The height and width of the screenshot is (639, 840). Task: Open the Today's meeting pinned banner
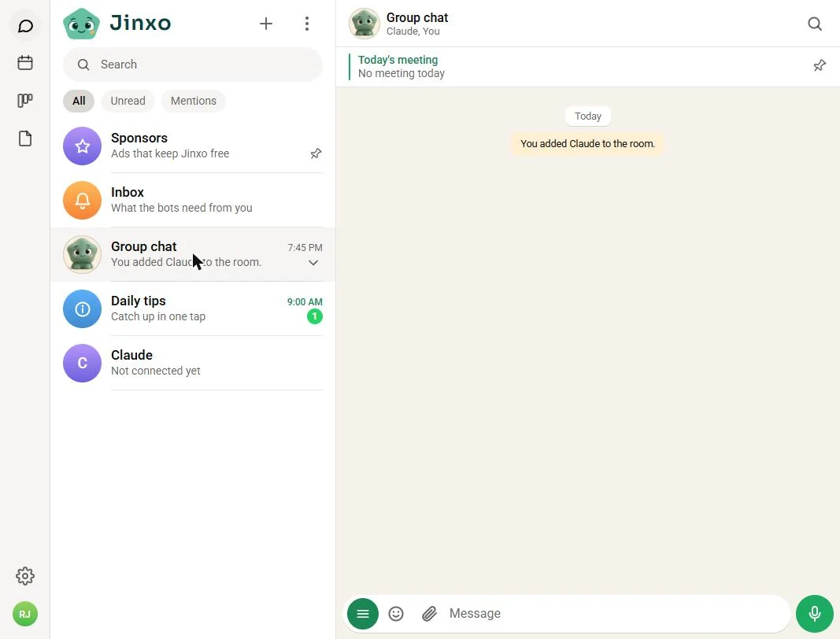coord(587,67)
